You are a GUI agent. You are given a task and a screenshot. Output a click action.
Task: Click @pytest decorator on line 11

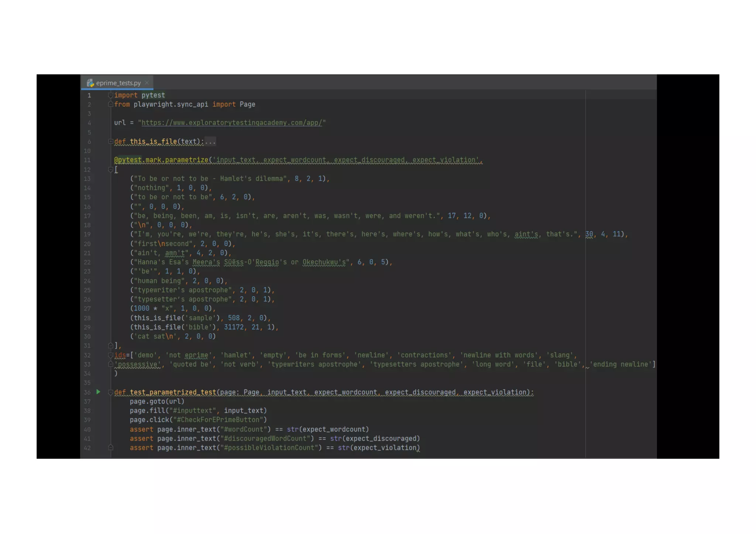pos(128,160)
